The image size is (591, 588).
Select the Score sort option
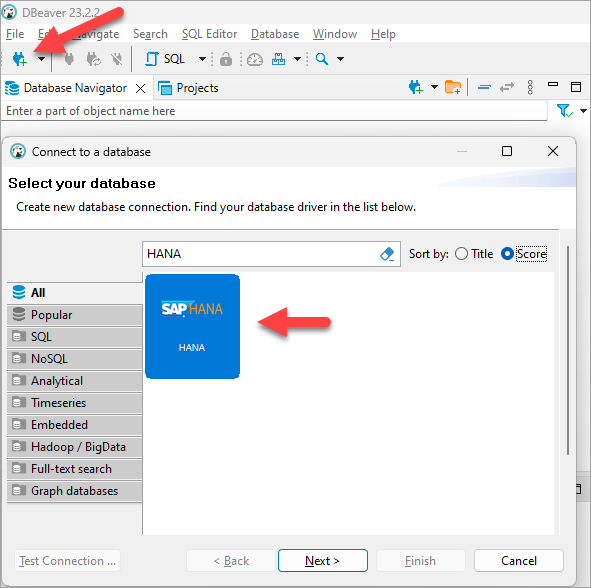coord(524,254)
